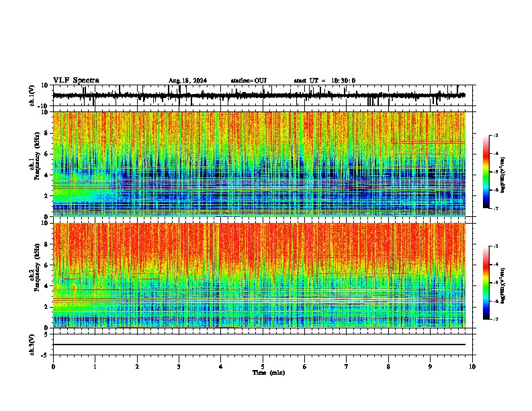Click time axis tick label '10'
Screen dimensions: 532x411
tap(472, 367)
